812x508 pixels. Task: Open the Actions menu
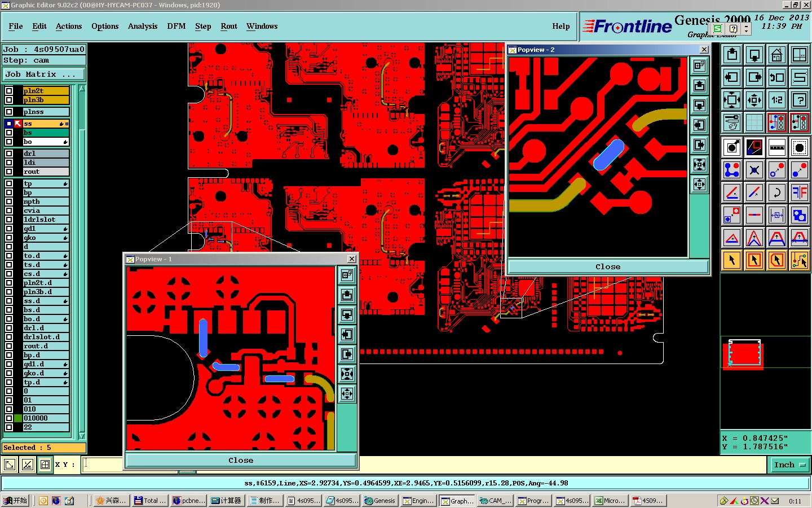[69, 27]
